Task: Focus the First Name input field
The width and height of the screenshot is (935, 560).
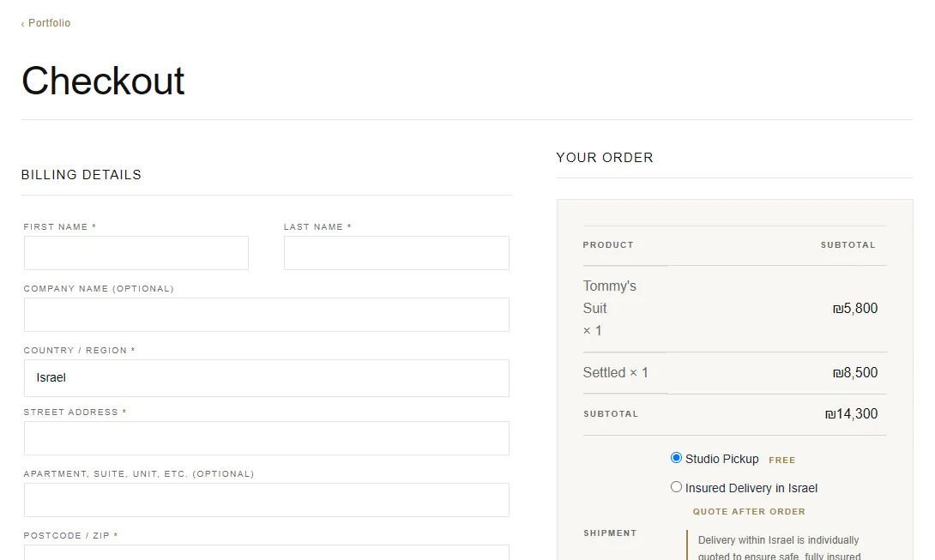Action: [x=136, y=253]
